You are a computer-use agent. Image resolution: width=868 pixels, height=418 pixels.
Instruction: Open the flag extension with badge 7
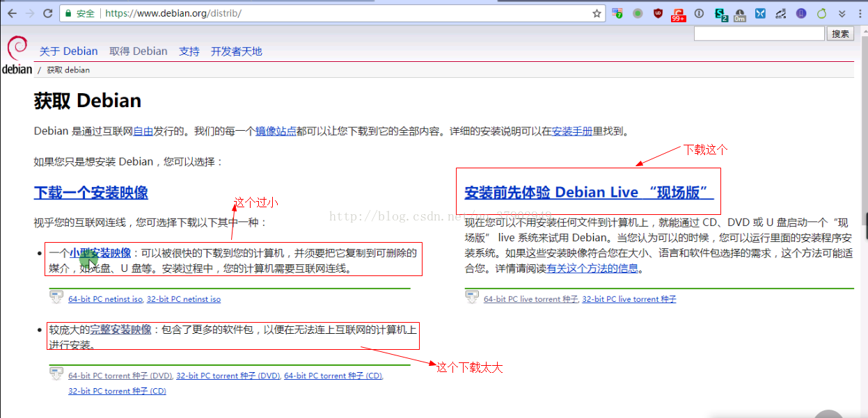click(x=617, y=13)
